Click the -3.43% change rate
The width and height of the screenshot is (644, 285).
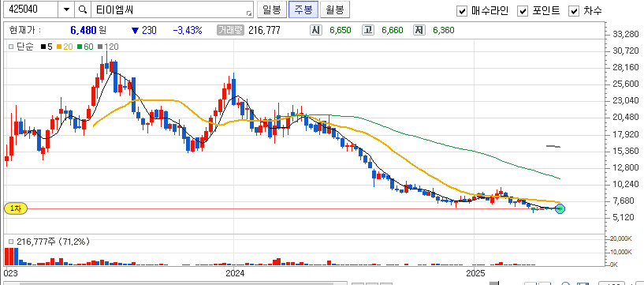(x=188, y=30)
